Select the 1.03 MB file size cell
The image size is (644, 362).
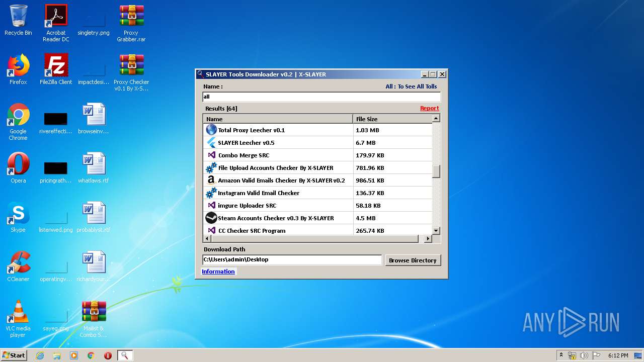(393, 130)
